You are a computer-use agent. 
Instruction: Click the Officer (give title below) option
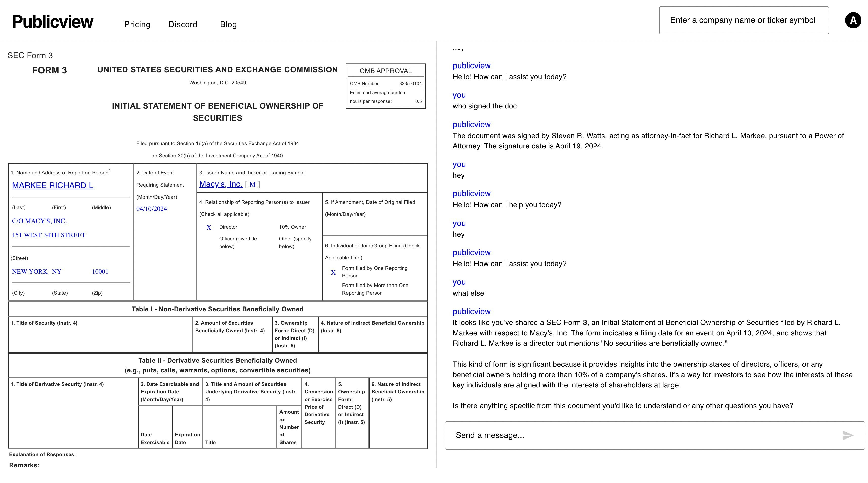point(237,242)
